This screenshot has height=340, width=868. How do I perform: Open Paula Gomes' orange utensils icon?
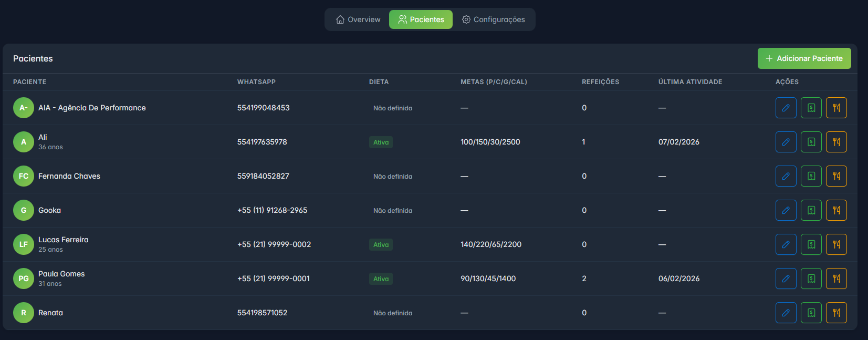click(x=836, y=279)
